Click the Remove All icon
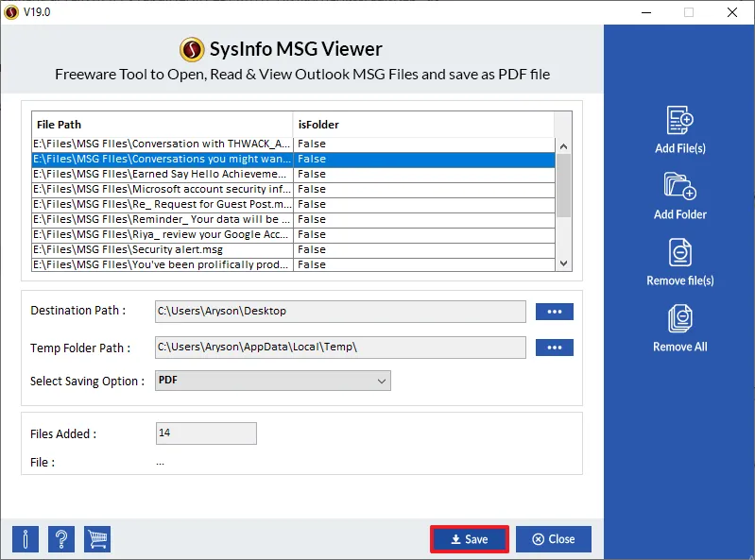This screenshot has height=560, width=755. point(679,319)
